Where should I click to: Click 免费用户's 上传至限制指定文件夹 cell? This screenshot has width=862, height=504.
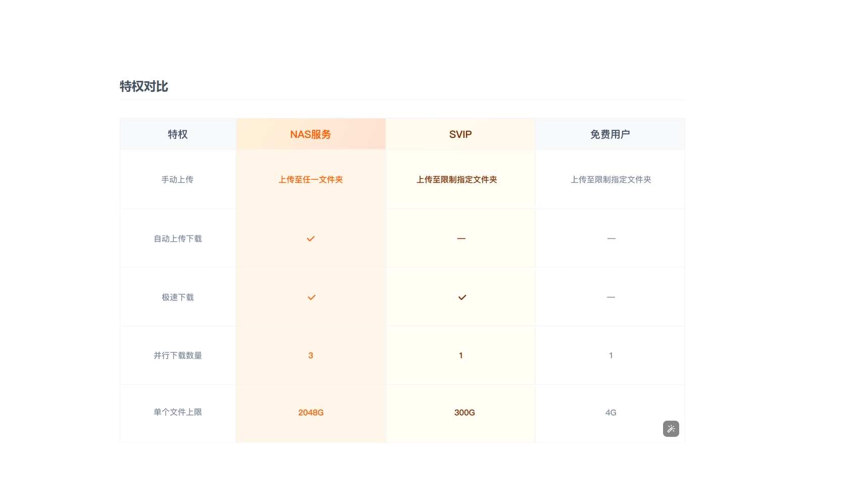(x=611, y=179)
